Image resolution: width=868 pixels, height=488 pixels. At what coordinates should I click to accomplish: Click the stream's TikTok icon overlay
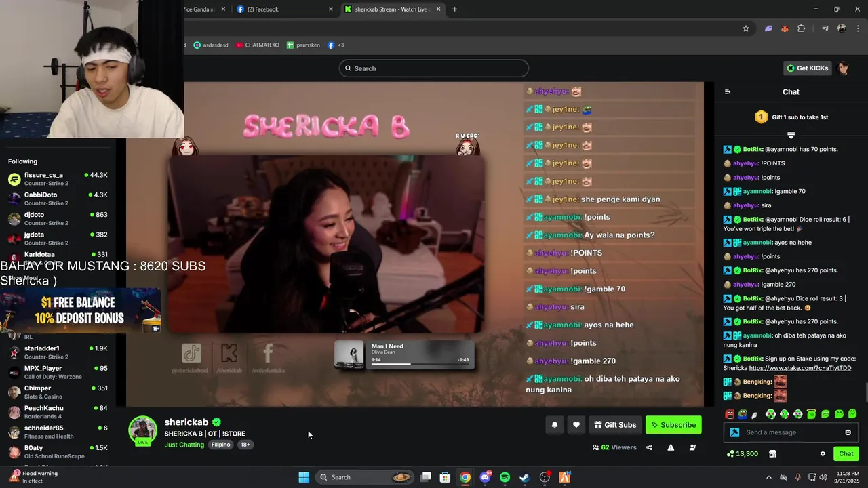point(191,353)
